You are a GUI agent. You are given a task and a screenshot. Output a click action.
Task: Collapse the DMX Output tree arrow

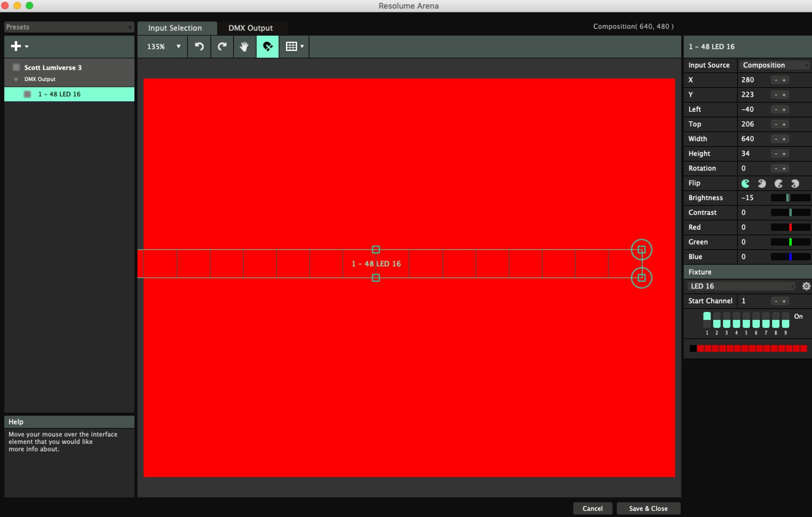(x=16, y=80)
